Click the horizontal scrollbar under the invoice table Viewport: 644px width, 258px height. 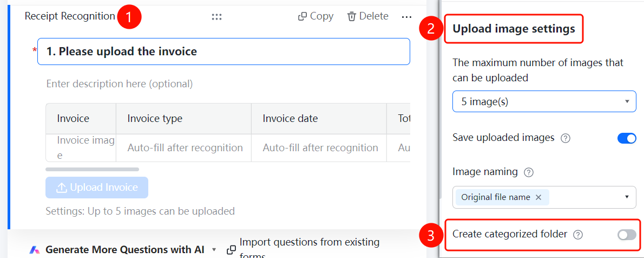(93, 169)
